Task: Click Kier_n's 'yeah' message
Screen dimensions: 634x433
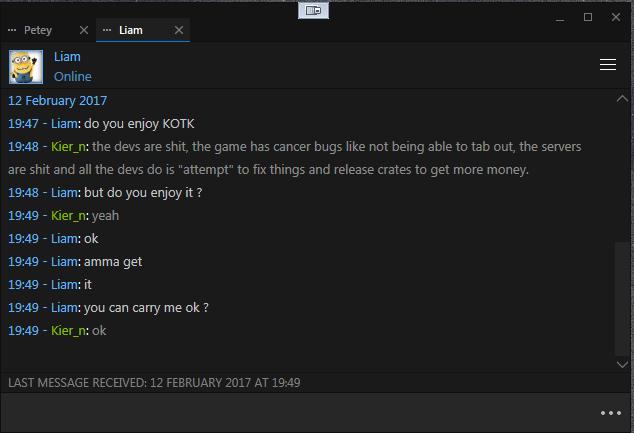Action: (x=106, y=215)
